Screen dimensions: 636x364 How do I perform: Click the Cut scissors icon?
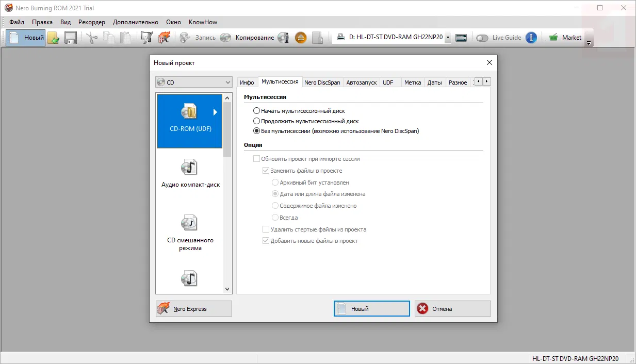click(92, 38)
